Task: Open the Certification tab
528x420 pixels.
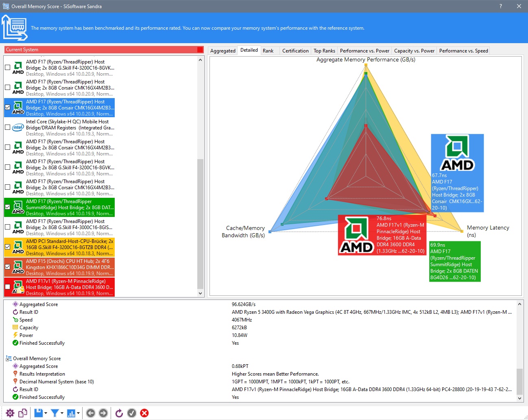Action: 295,51
